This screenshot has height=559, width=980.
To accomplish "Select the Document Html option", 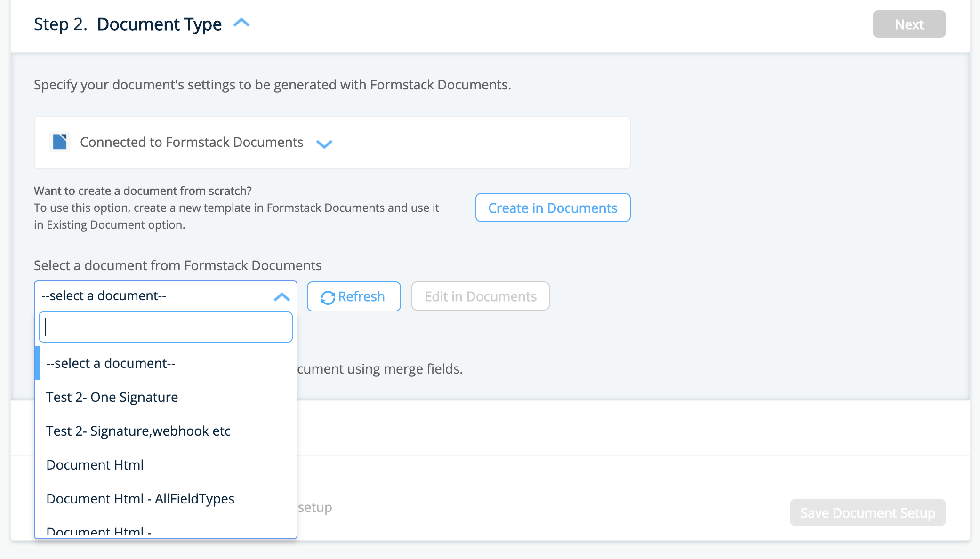I will pos(95,465).
